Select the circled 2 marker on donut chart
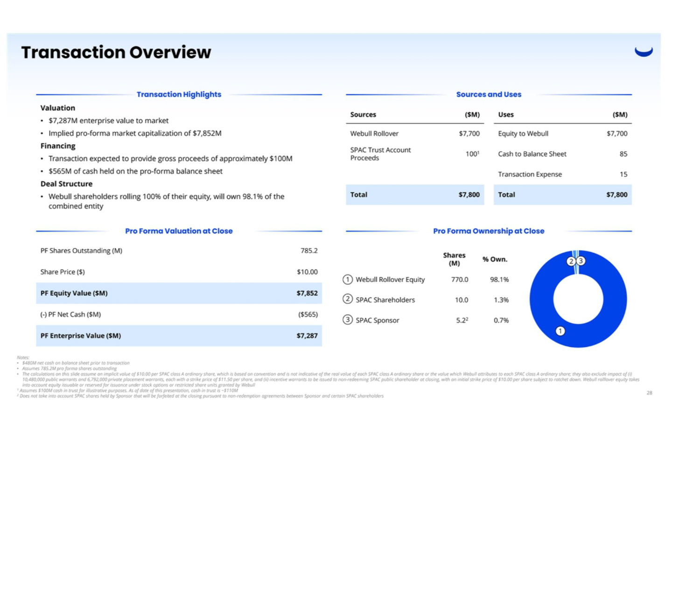Image resolution: width=700 pixels, height=592 pixels. coord(571,261)
